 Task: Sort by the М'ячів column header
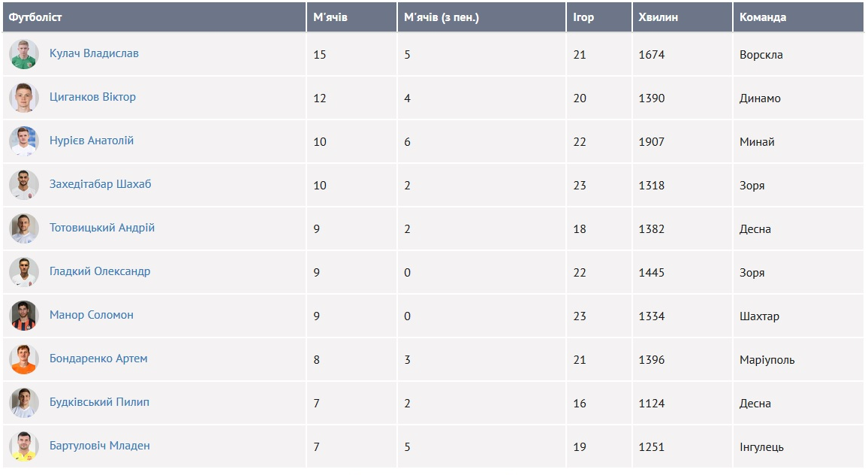click(x=330, y=17)
